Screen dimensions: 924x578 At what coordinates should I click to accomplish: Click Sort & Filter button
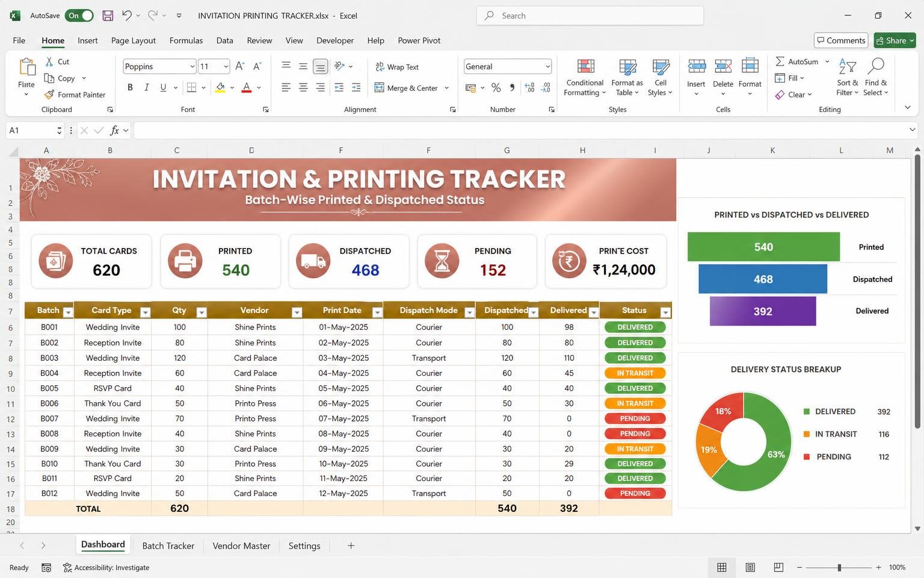point(848,77)
